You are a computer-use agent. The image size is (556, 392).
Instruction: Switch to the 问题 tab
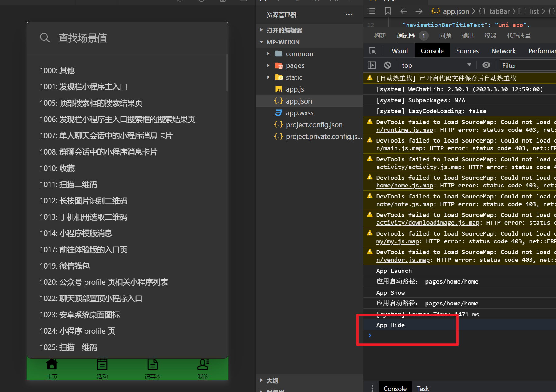[445, 36]
